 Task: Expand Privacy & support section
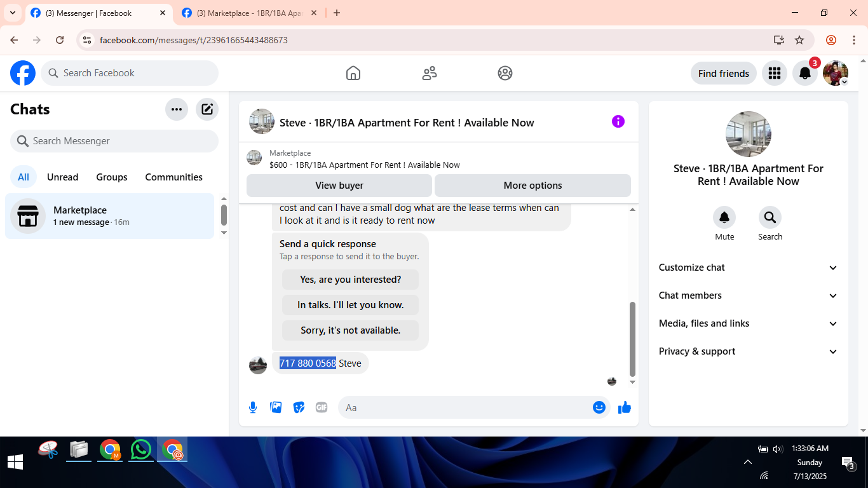749,351
